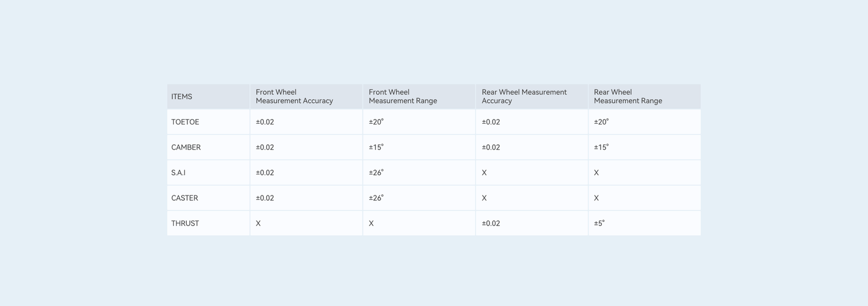Click the Rear Wheel Measurement Range header
The width and height of the screenshot is (868, 306).
click(628, 97)
